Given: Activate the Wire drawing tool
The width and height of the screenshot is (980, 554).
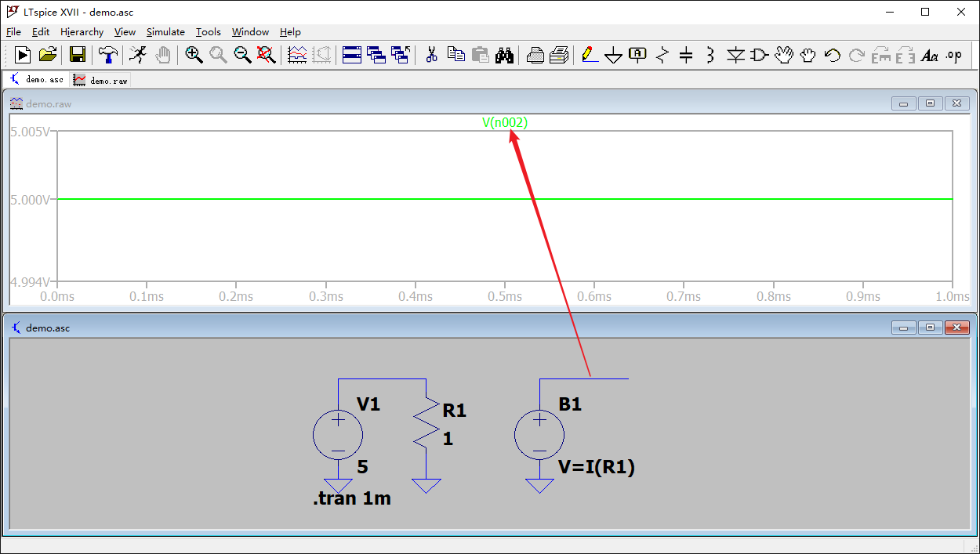Looking at the screenshot, I should pos(589,55).
